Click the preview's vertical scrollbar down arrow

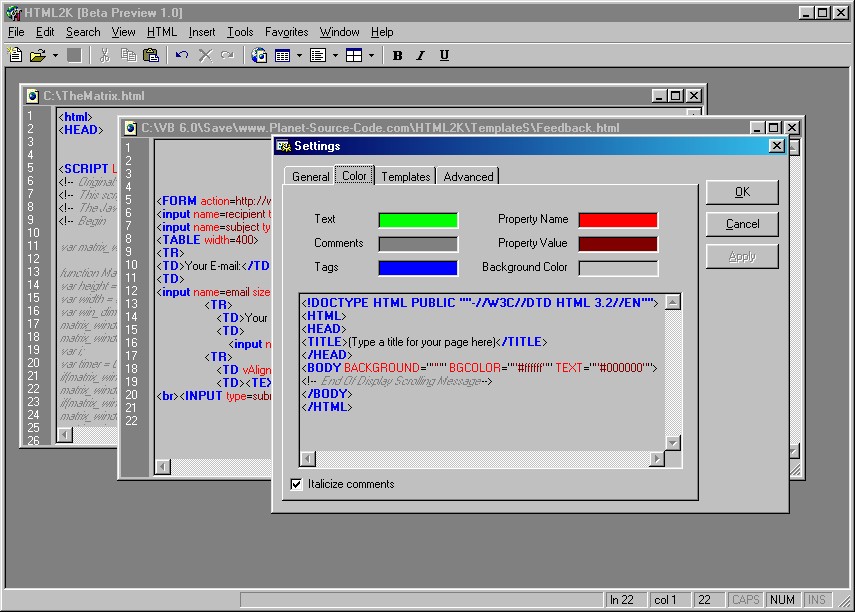673,443
